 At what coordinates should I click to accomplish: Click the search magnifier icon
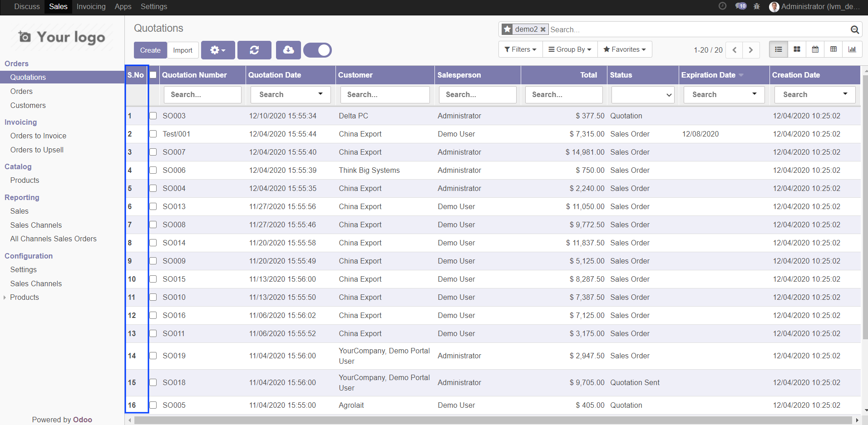(854, 30)
